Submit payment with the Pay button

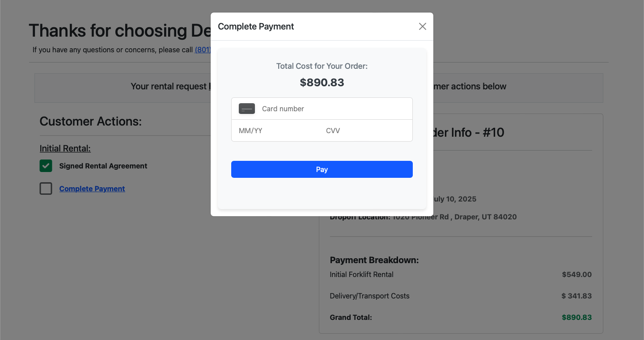322,169
